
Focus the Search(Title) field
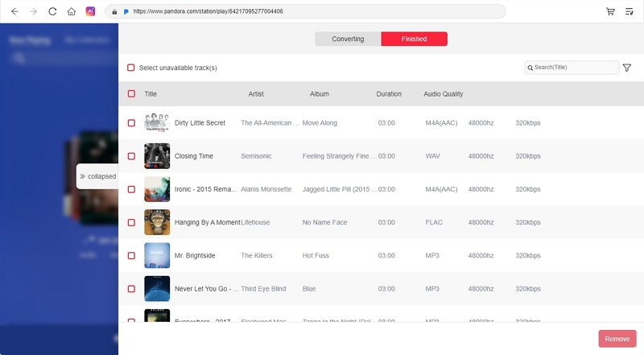pos(572,68)
